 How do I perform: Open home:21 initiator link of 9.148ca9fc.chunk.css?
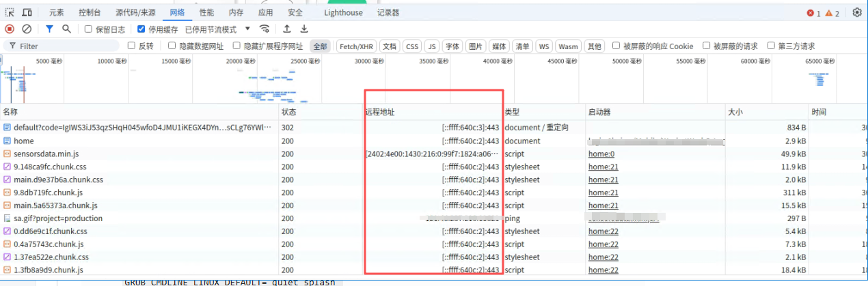(603, 167)
